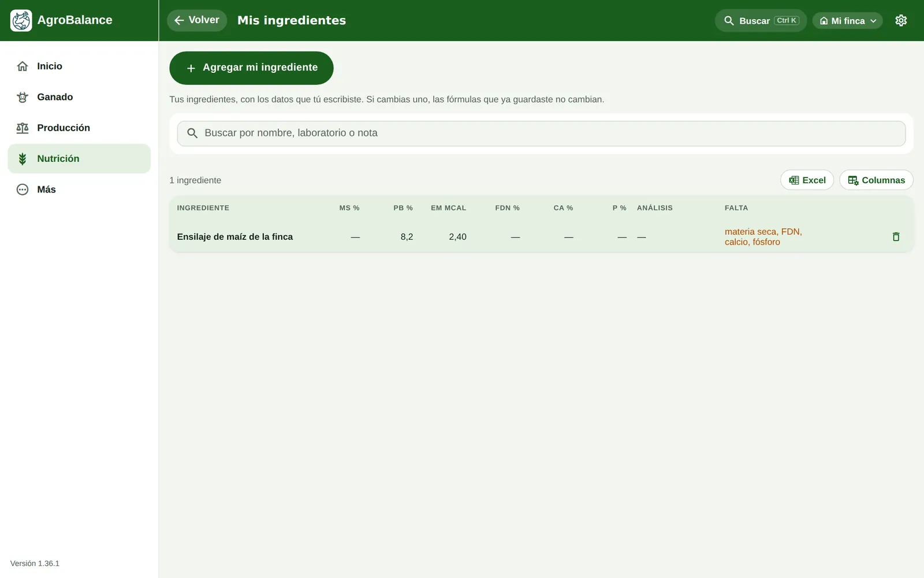Select Nutrición in the sidebar
This screenshot has height=578, width=924.
(79, 158)
